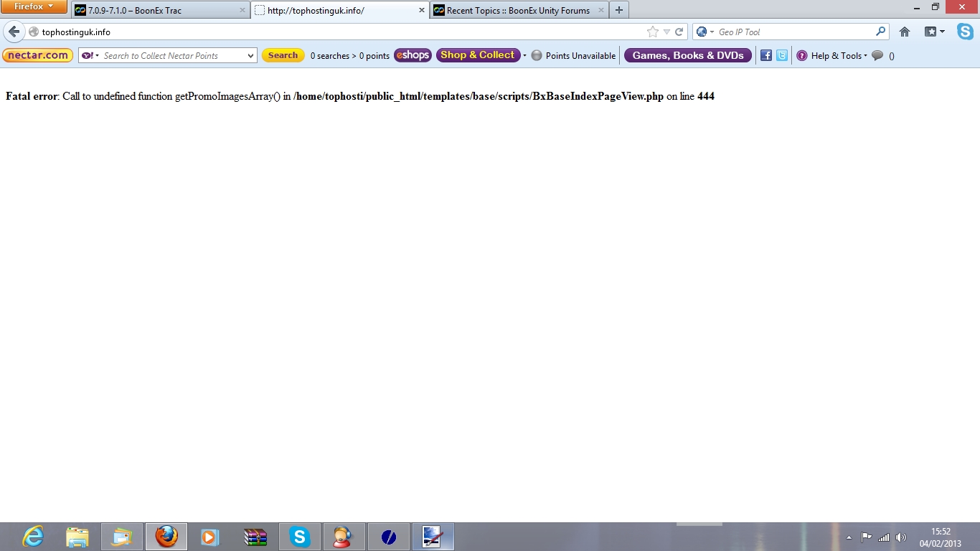
Task: Reload the page using refresh icon
Action: click(679, 32)
